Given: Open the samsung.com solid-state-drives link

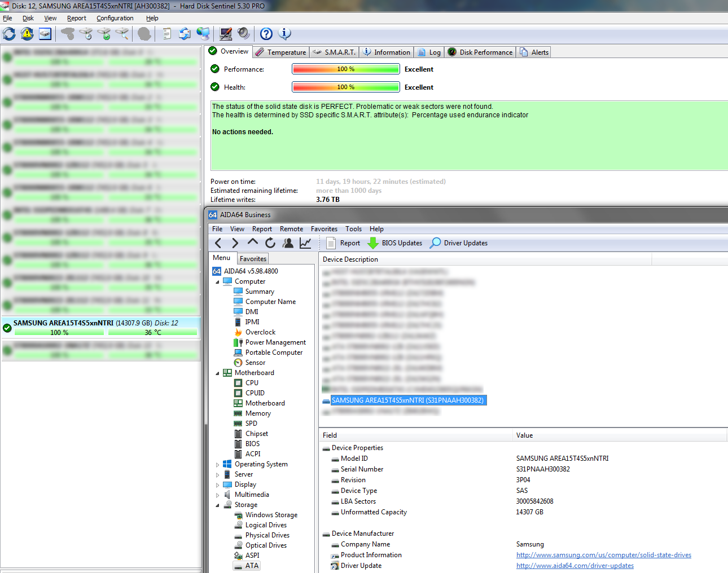Looking at the screenshot, I should pyautogui.click(x=604, y=555).
